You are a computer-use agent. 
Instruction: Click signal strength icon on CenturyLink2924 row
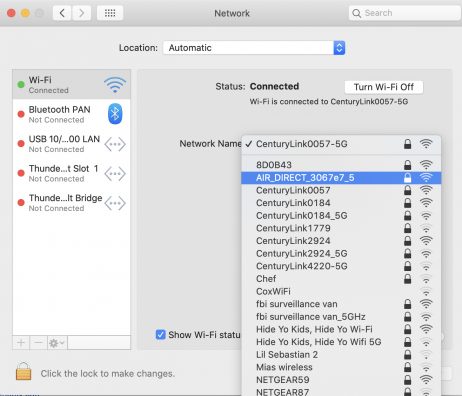point(426,240)
